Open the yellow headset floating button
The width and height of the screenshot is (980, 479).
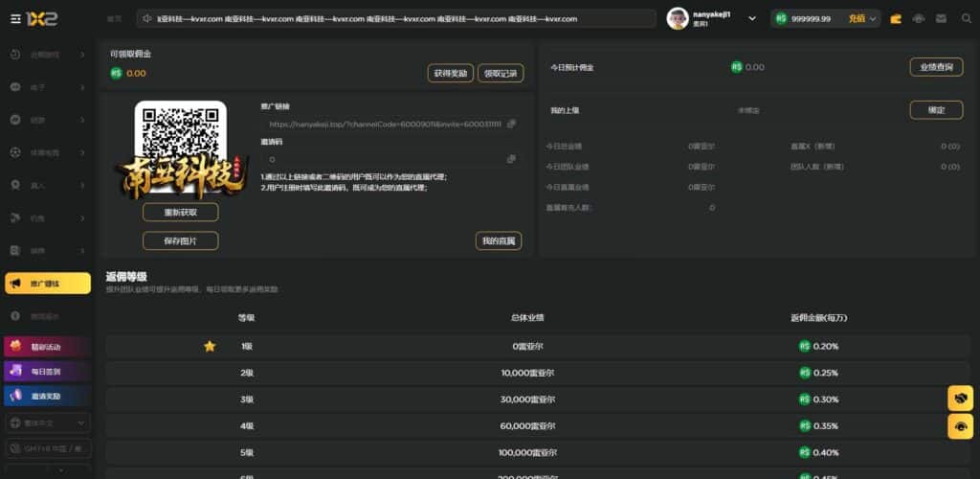click(x=961, y=426)
